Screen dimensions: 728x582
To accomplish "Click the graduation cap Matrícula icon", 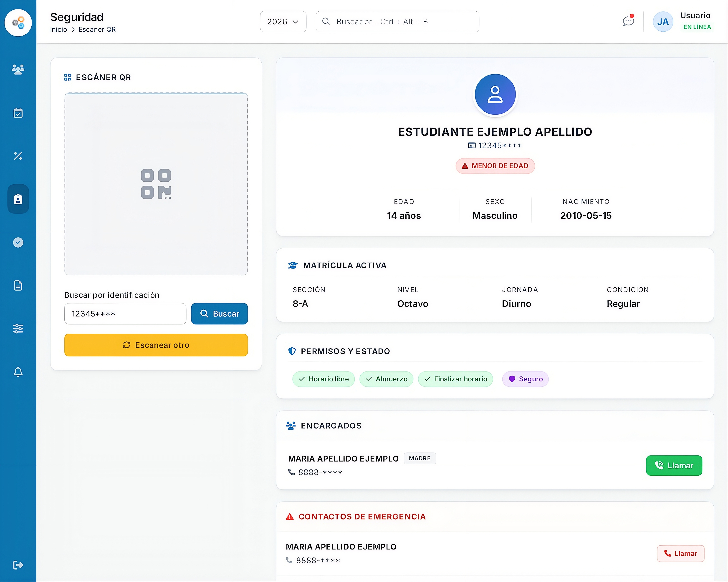I will point(293,266).
